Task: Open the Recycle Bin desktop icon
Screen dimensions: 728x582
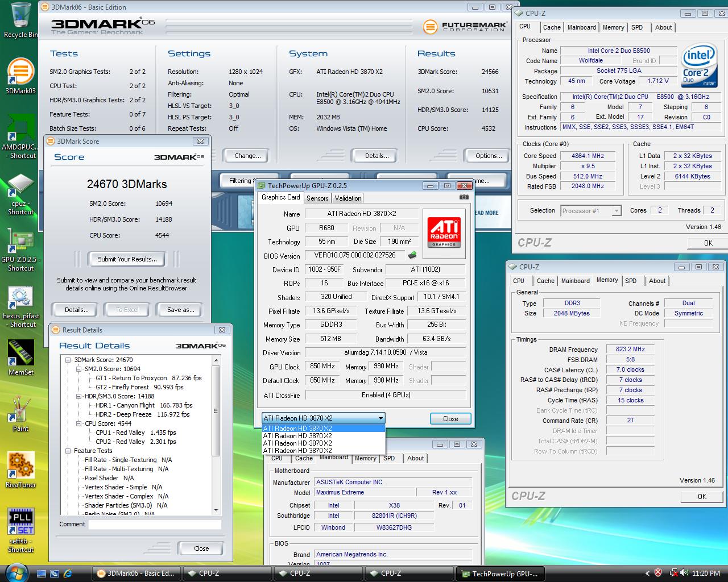Action: [x=20, y=20]
